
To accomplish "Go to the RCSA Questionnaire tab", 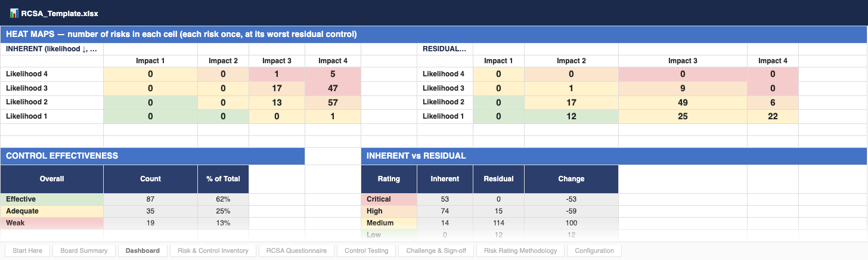I will click(296, 250).
